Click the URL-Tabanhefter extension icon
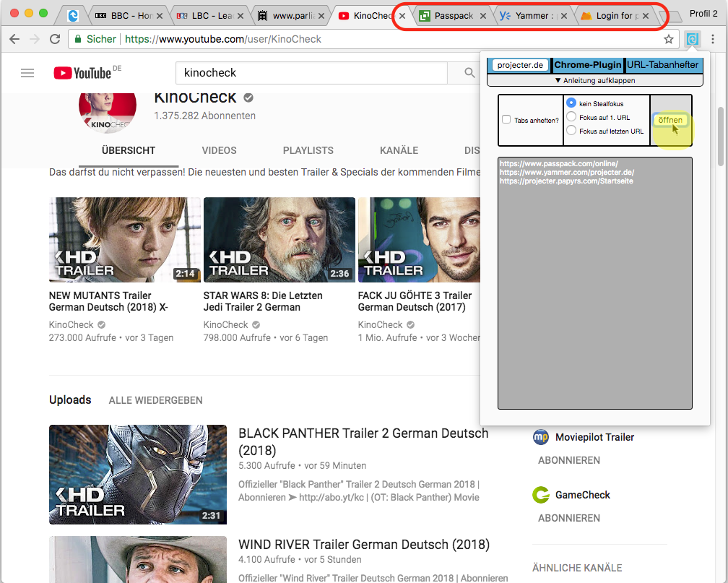The image size is (728, 583). (693, 39)
